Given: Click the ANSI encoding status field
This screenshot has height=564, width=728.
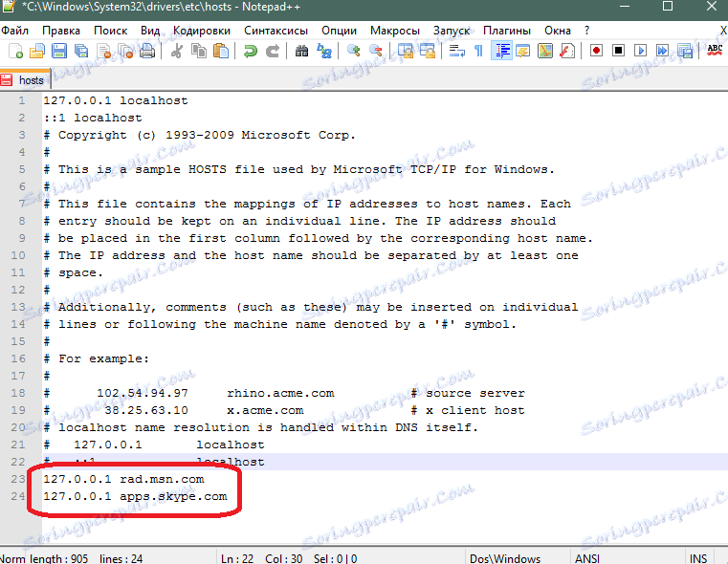Looking at the screenshot, I should [586, 558].
